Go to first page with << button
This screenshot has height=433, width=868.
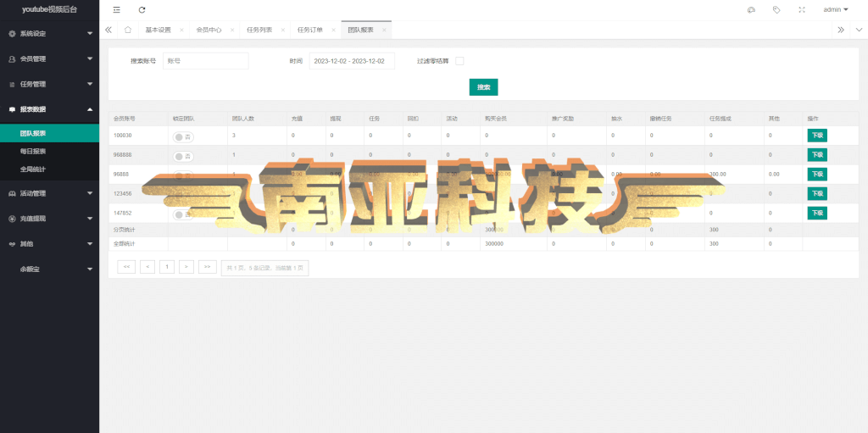tap(126, 267)
